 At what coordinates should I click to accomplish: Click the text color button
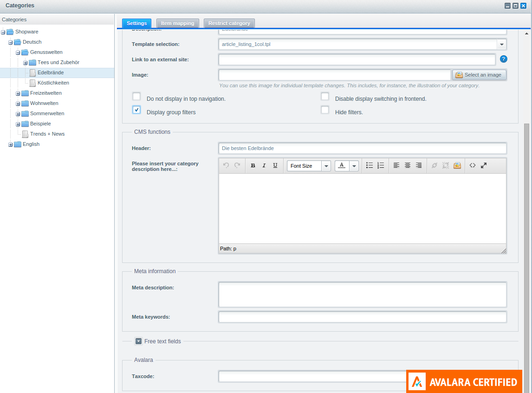coord(342,166)
